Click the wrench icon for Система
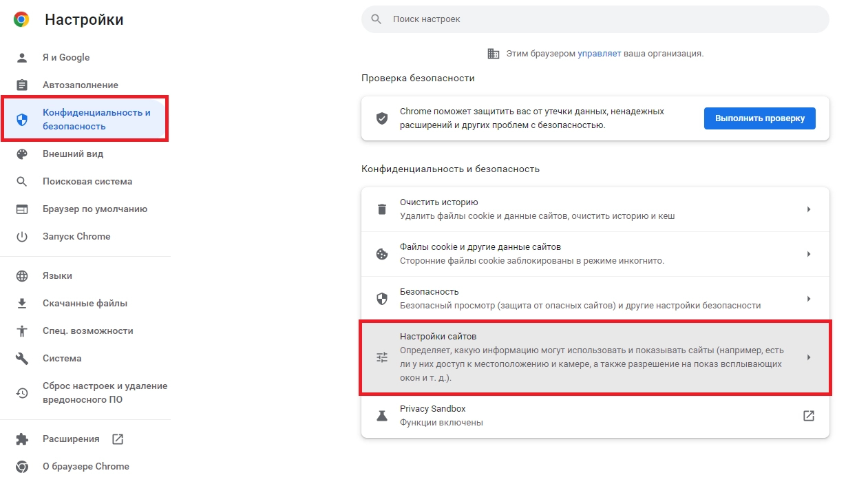This screenshot has height=484, width=868. click(22, 359)
